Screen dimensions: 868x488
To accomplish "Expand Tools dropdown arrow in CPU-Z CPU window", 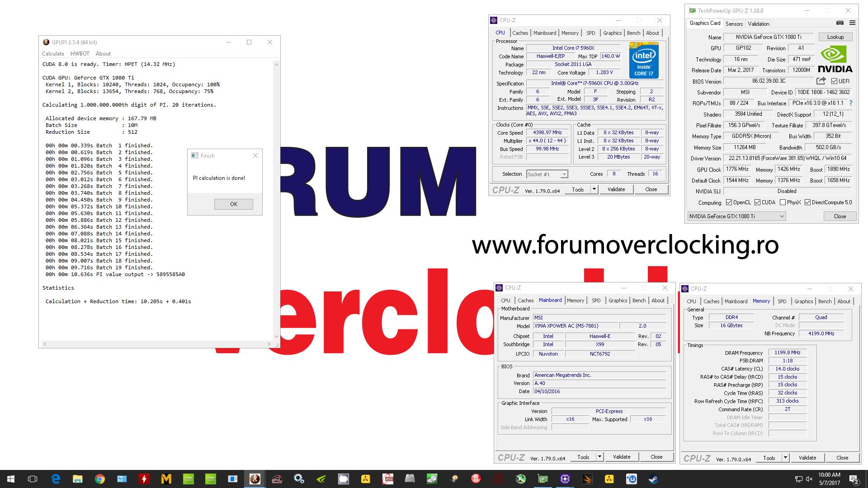I will 594,189.
